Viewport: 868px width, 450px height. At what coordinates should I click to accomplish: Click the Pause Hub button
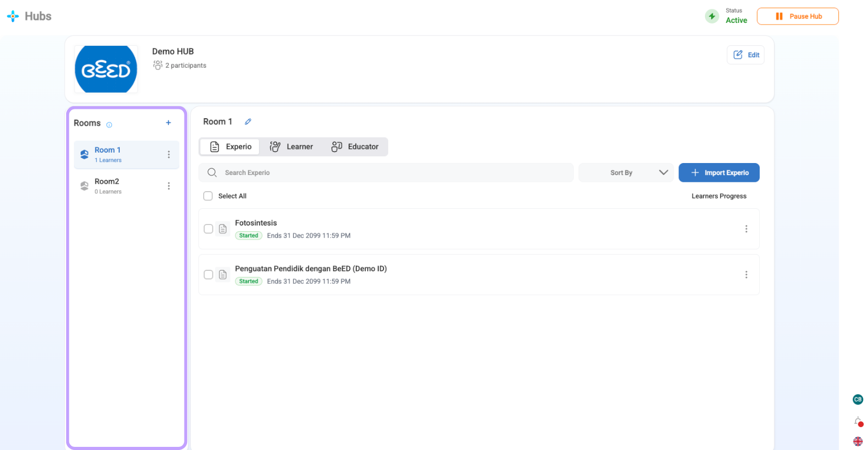[798, 16]
